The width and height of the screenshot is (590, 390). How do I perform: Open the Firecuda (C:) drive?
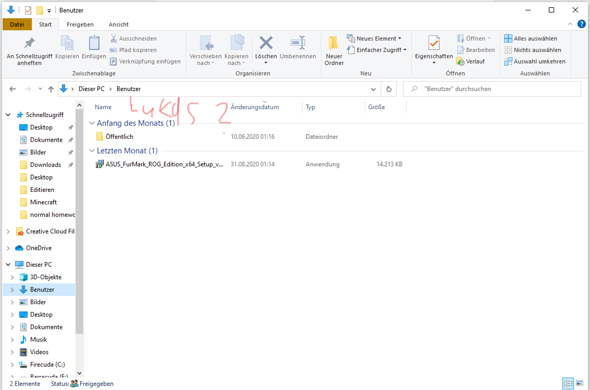(x=47, y=364)
